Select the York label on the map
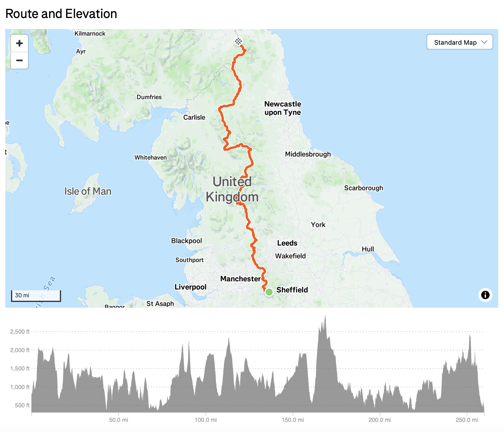Image resolution: width=504 pixels, height=432 pixels. (318, 225)
